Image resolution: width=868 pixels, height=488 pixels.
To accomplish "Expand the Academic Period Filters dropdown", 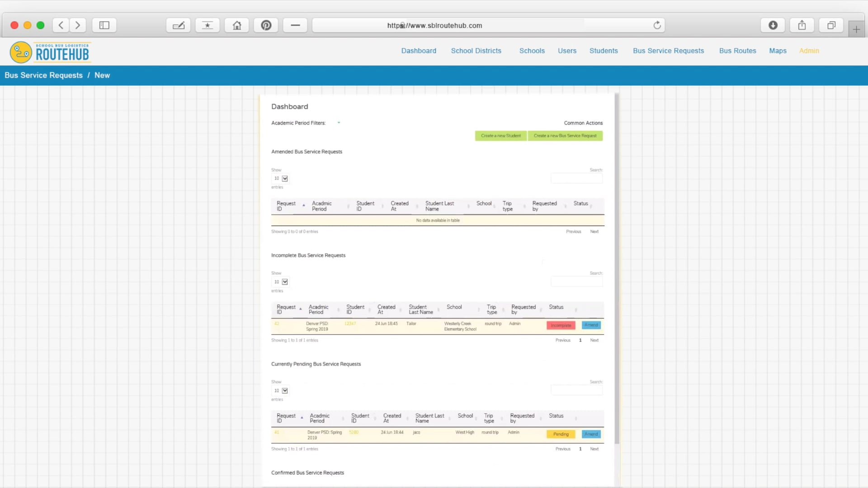I will (339, 123).
